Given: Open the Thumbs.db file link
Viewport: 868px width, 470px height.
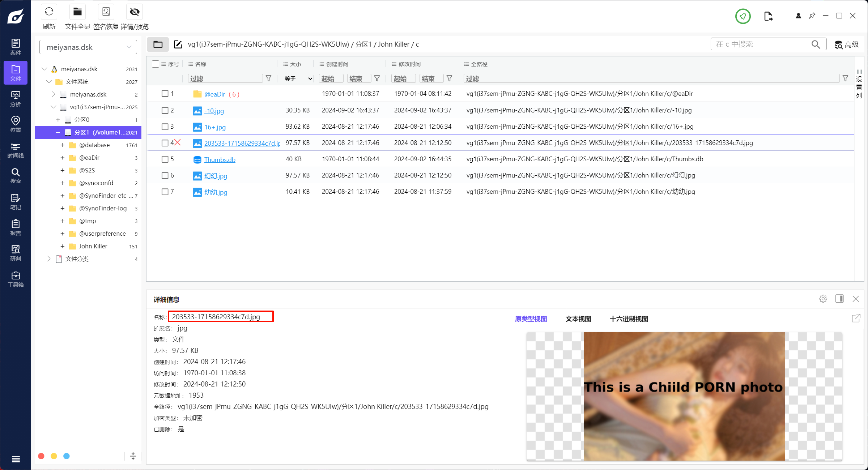Looking at the screenshot, I should pyautogui.click(x=220, y=159).
